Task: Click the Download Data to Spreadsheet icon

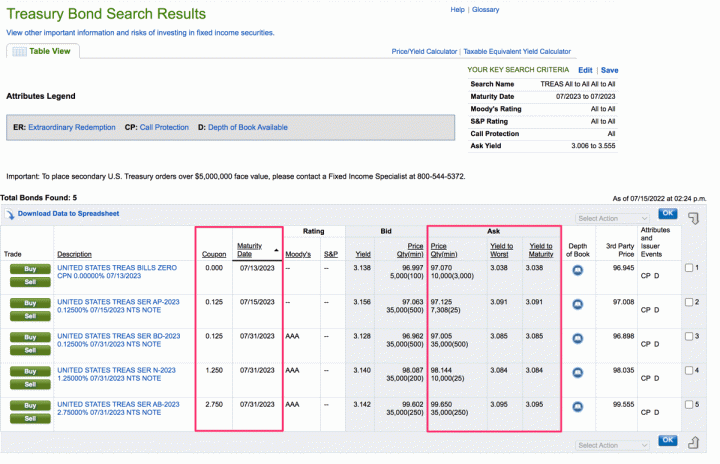Action: click(11, 214)
